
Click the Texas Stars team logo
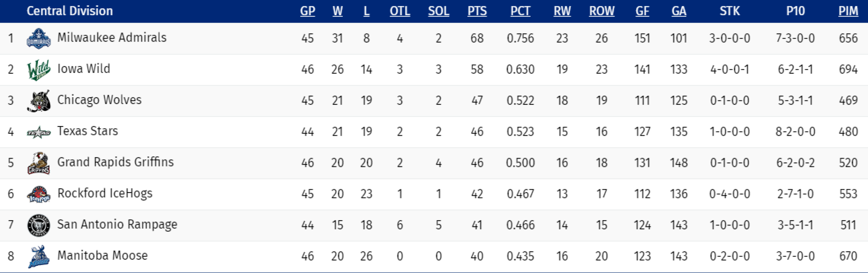point(39,133)
